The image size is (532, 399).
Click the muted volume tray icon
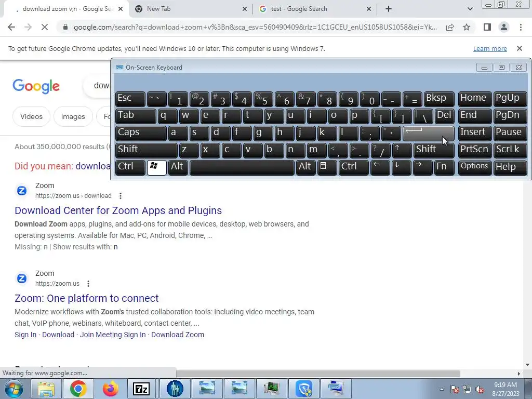pos(480,390)
